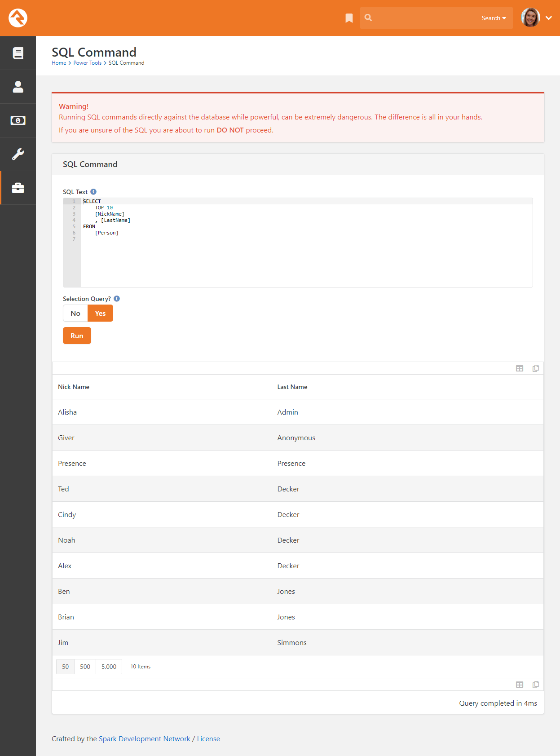Viewport: 560px width, 756px height.
Task: Click the SQL Text help info icon
Action: click(93, 192)
